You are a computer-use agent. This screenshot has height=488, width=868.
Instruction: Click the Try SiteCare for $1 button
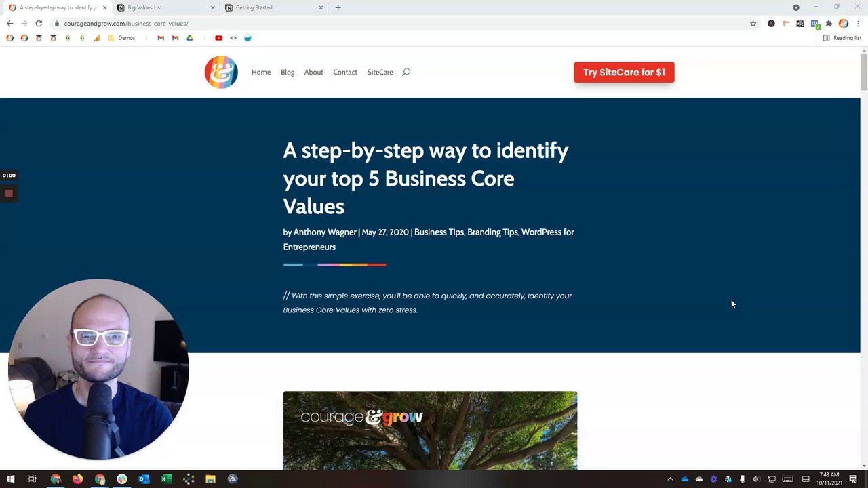624,73
